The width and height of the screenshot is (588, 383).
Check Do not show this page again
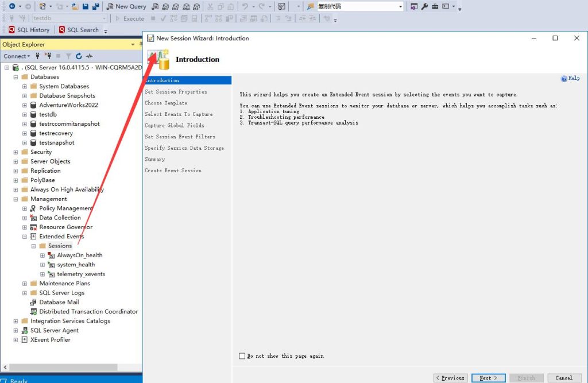click(x=242, y=355)
